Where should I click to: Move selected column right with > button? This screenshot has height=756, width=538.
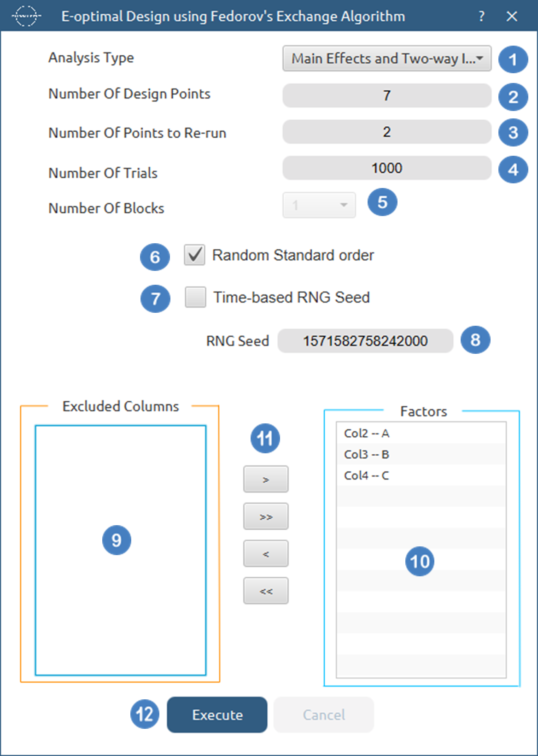coord(266,479)
